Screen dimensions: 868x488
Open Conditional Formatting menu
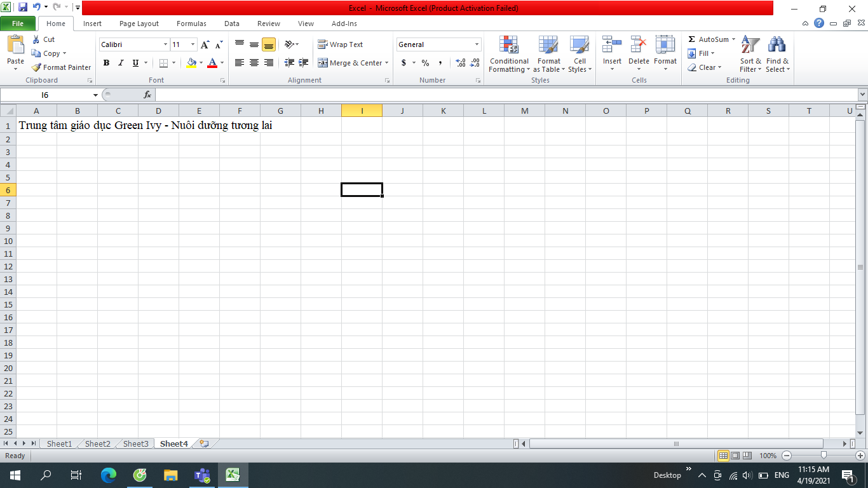[509, 55]
